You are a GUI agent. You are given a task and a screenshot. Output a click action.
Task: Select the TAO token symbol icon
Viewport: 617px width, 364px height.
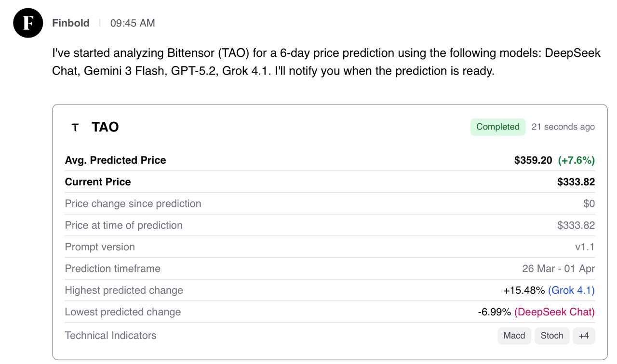coord(75,127)
